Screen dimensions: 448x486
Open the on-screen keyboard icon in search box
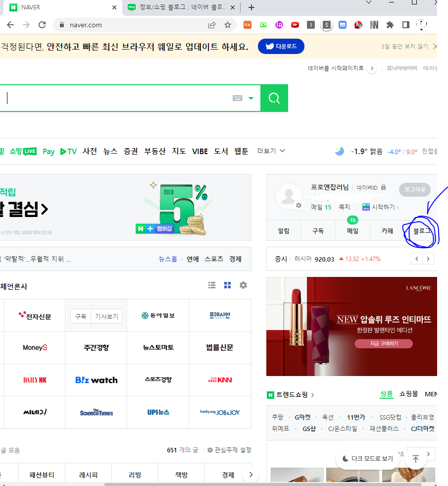[238, 98]
